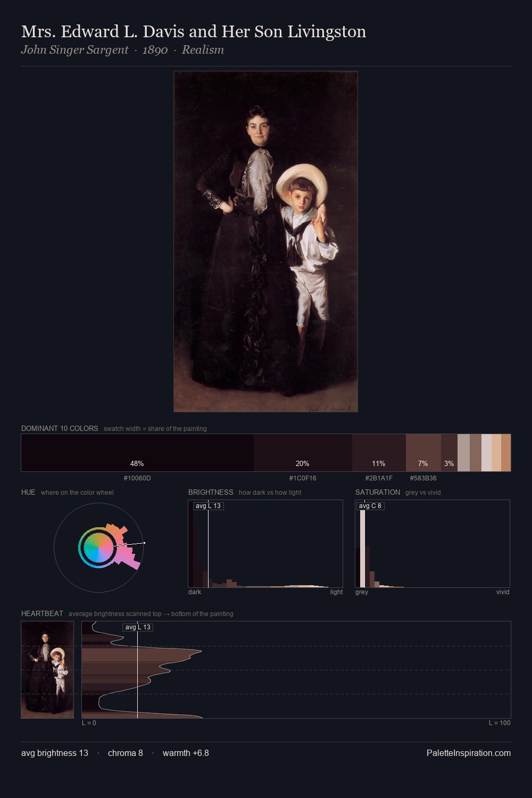Pick the grey-taupe swatch right of 3%

click(x=463, y=453)
